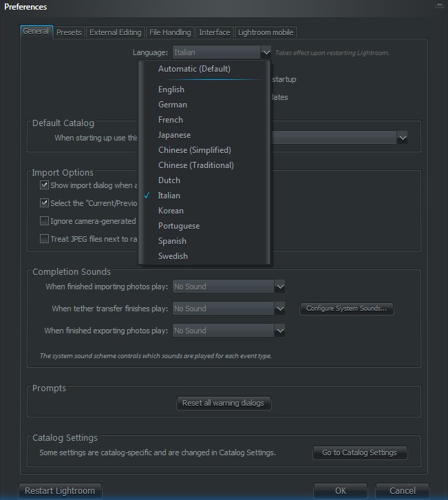Switch to the File Handling tab

170,32
